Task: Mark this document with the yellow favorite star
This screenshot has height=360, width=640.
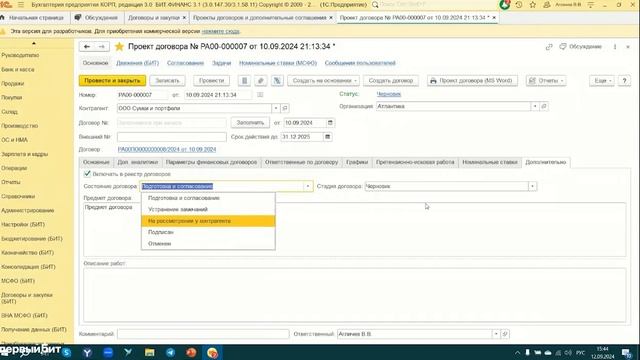Action: (x=119, y=47)
